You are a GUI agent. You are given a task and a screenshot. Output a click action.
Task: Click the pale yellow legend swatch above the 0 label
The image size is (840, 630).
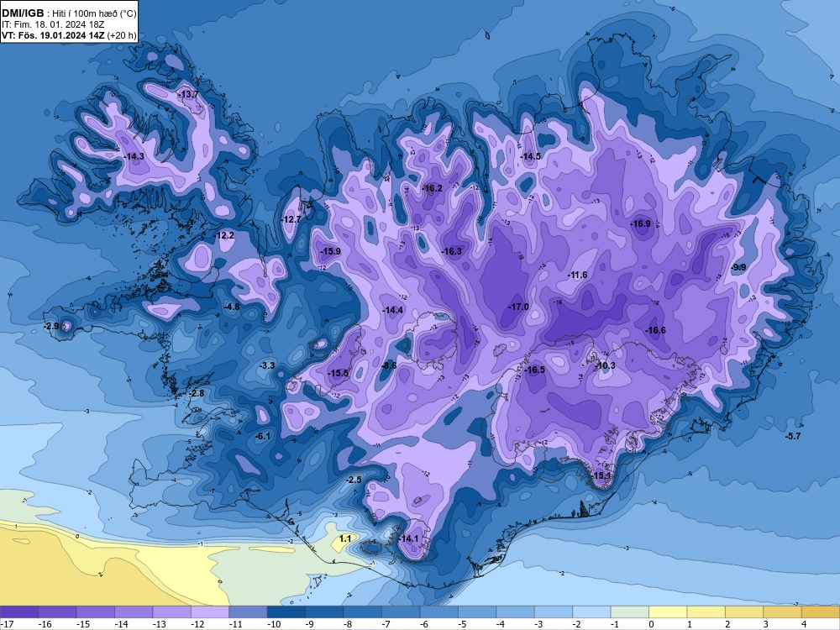coord(668,612)
